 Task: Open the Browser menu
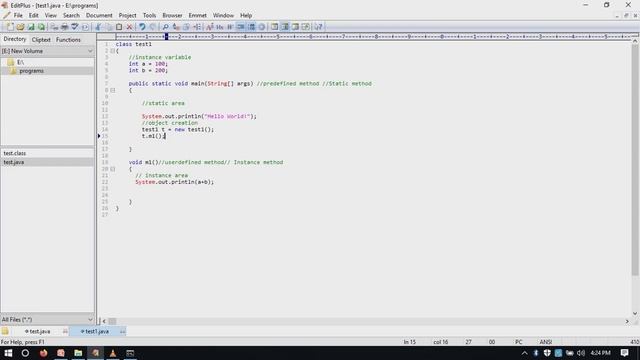(172, 16)
